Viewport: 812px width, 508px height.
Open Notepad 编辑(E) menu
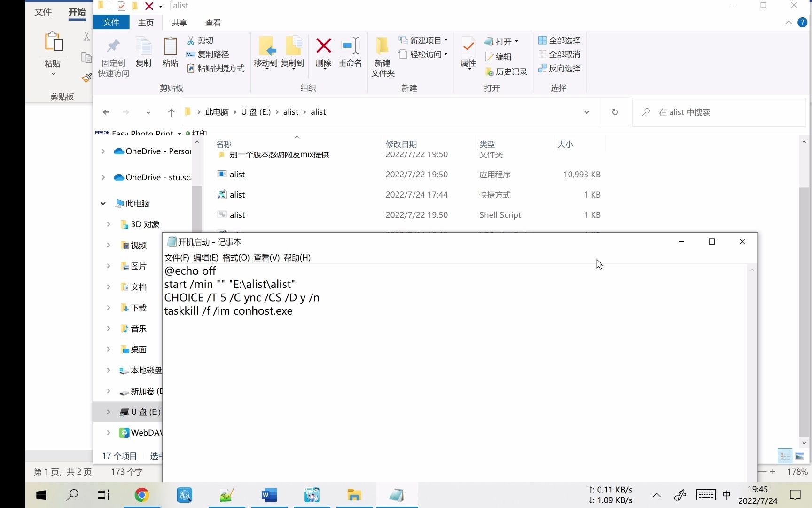[206, 258]
